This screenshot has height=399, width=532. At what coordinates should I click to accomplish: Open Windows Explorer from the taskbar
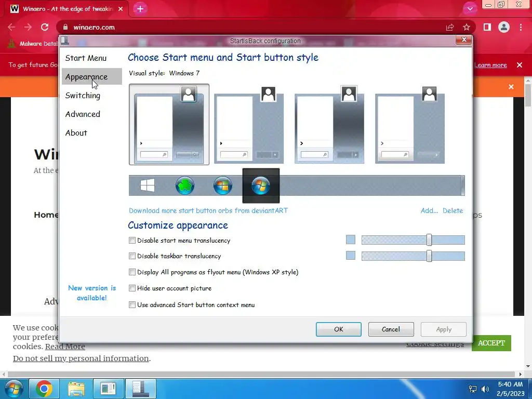[76, 389]
